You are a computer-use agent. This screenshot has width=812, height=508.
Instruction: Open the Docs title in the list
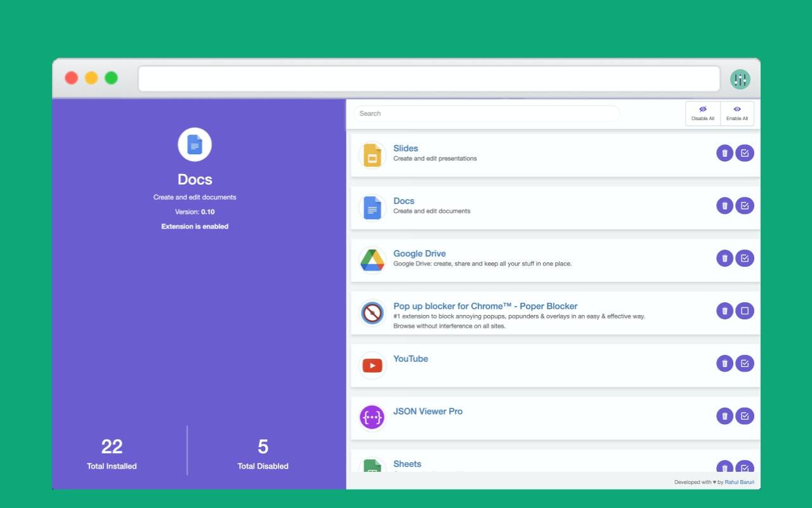(x=403, y=201)
